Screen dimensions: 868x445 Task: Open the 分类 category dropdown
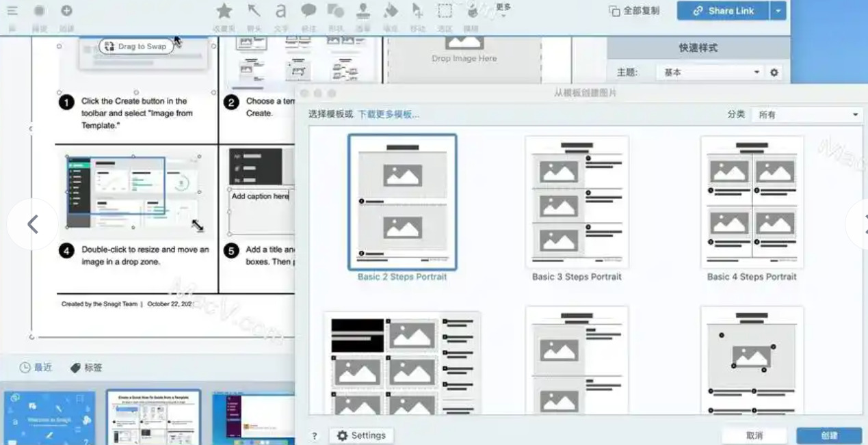click(x=807, y=115)
